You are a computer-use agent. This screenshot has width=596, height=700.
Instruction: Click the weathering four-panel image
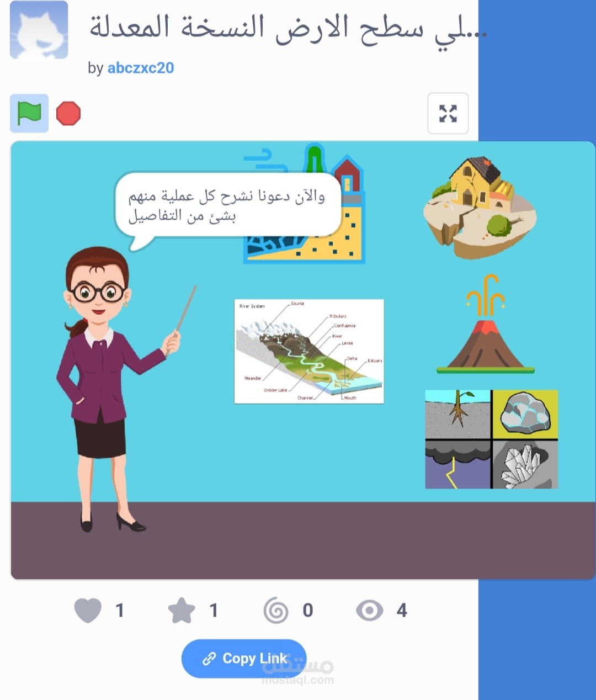tap(491, 439)
